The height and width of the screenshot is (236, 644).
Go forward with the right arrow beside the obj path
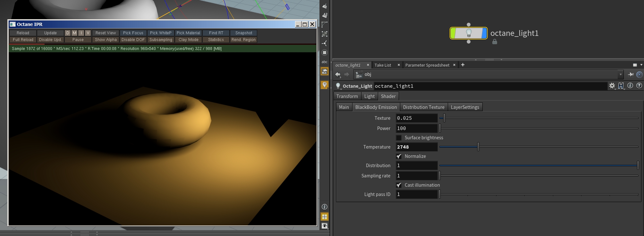[x=347, y=74]
